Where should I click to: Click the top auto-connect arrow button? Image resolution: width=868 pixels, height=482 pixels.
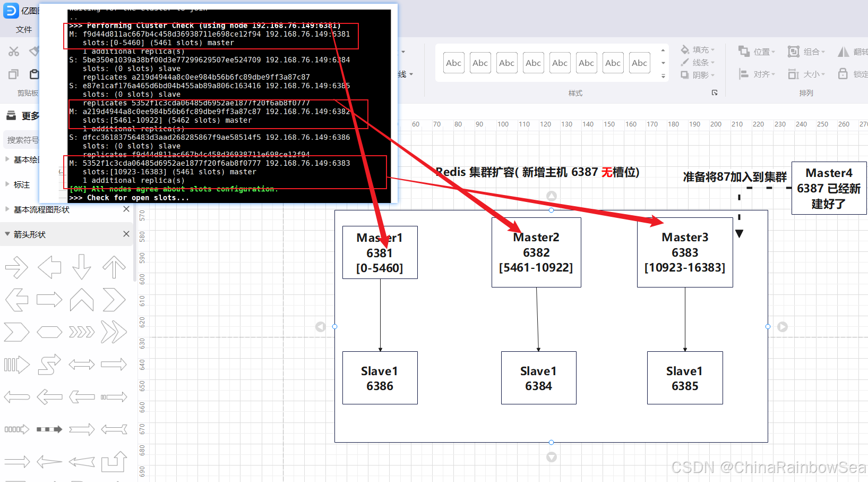(552, 196)
